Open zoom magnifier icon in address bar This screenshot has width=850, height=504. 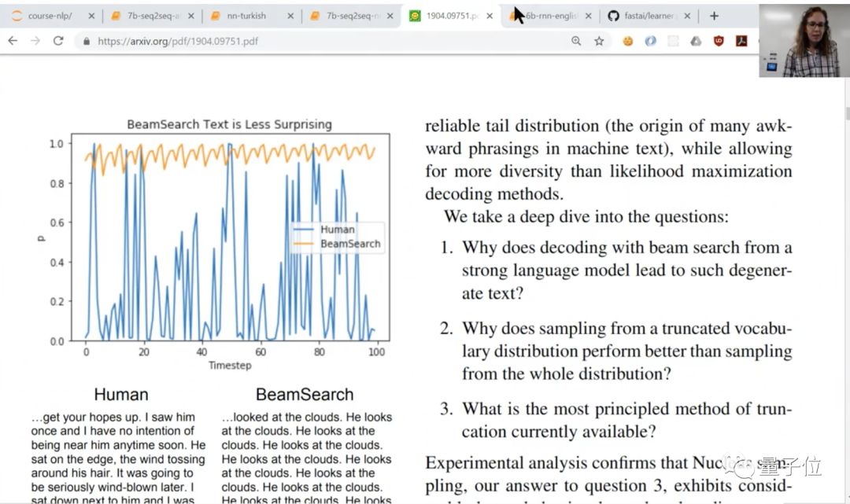coord(575,41)
